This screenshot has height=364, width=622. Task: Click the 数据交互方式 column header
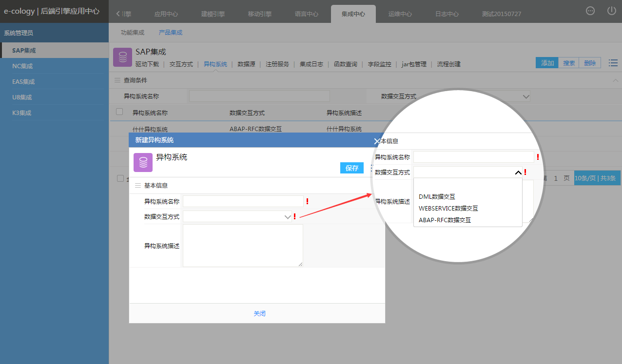(247, 113)
